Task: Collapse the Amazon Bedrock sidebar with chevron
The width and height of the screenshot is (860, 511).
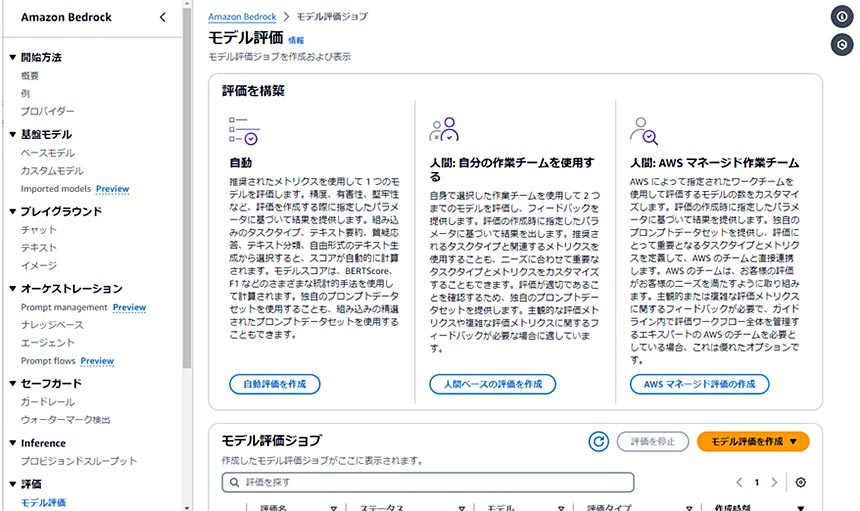Action: click(x=162, y=17)
